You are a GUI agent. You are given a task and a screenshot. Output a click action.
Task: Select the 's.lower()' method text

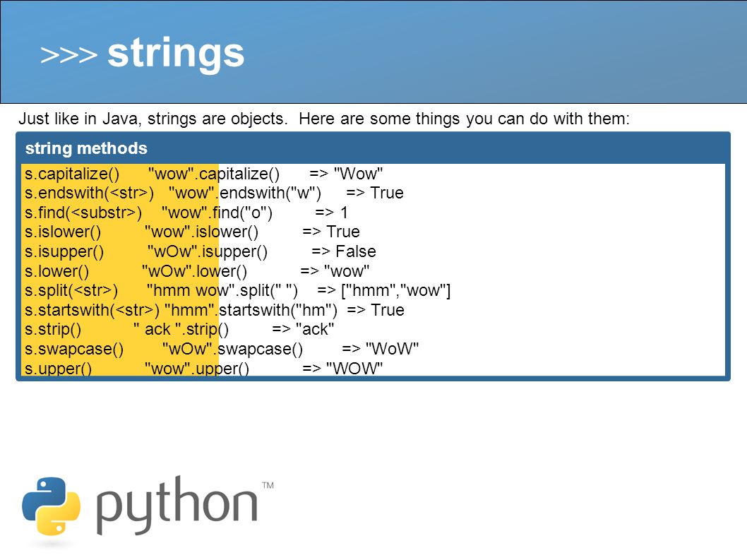(x=56, y=271)
